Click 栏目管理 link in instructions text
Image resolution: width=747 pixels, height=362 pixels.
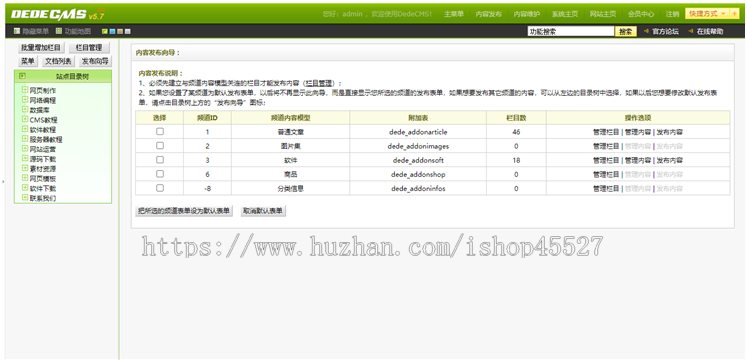318,83
